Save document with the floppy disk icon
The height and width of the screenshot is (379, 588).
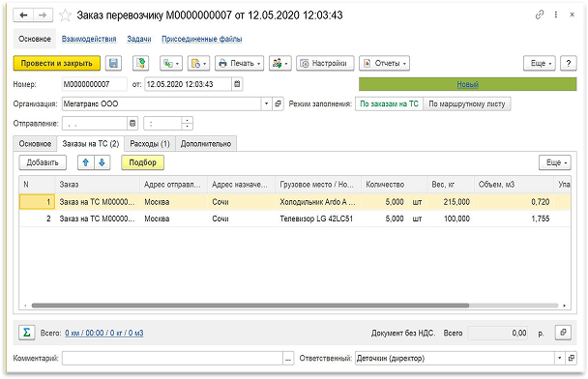tap(113, 64)
